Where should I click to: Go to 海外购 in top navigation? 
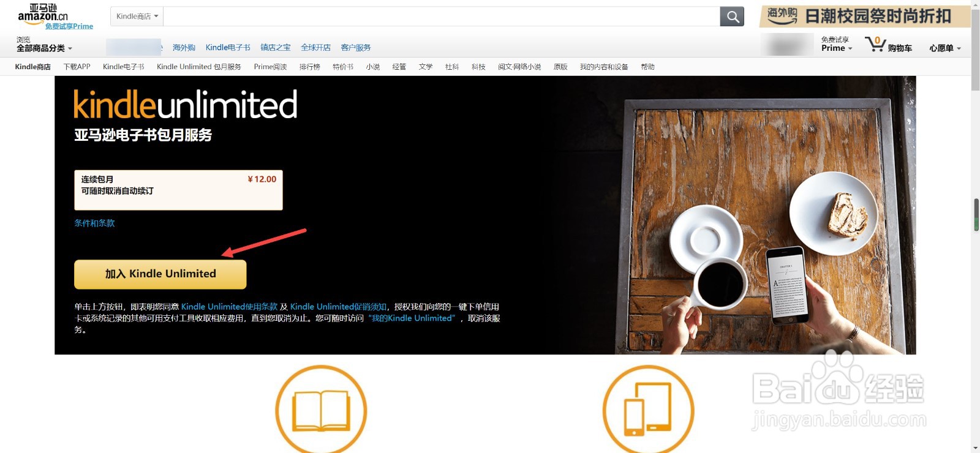184,48
